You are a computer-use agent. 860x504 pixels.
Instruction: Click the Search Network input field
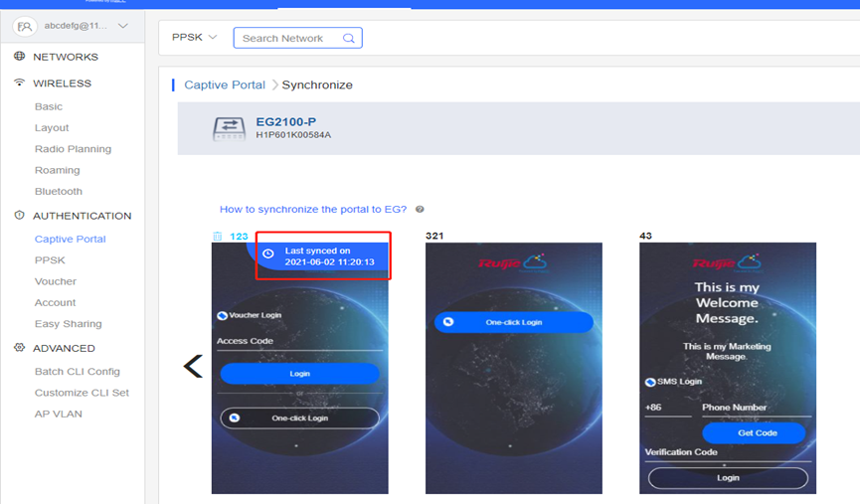pyautogui.click(x=288, y=39)
